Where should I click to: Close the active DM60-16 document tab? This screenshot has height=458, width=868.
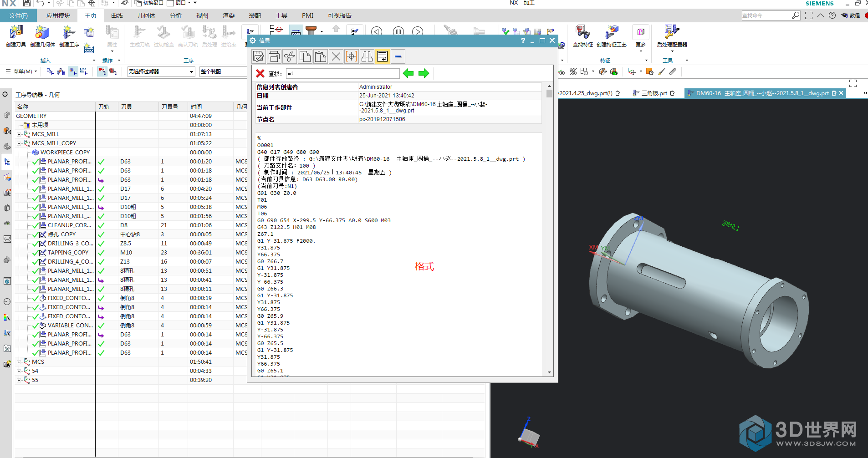coord(841,93)
